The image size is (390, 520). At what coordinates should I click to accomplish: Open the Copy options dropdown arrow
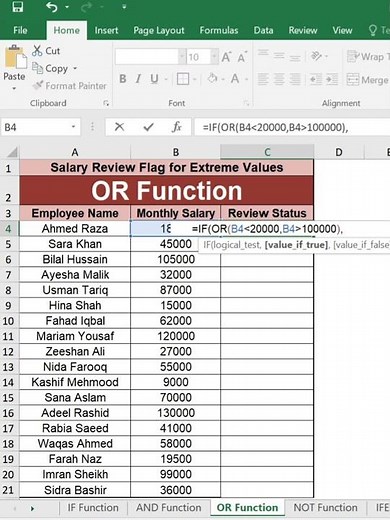coord(75,68)
